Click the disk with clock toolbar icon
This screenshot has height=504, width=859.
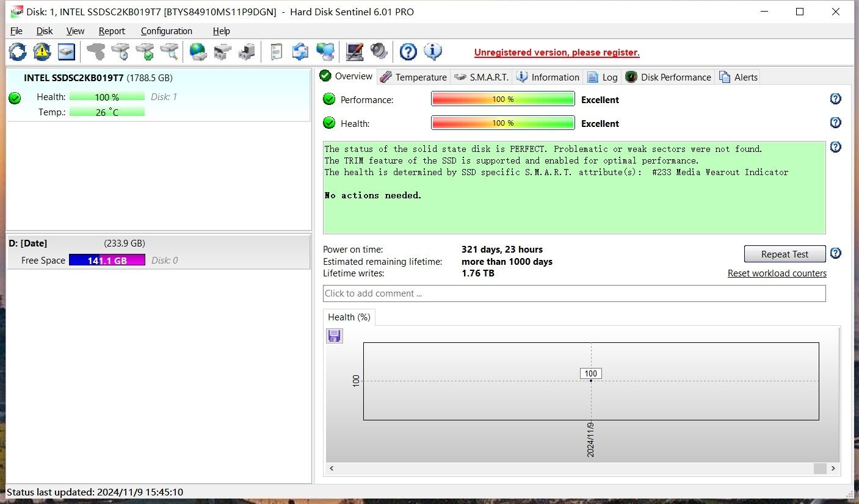121,52
